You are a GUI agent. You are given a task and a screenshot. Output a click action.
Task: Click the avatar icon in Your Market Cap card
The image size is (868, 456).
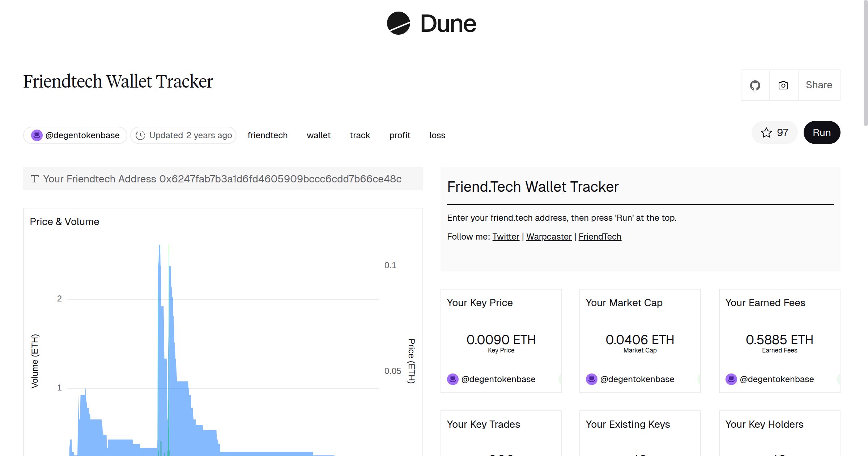click(591, 379)
